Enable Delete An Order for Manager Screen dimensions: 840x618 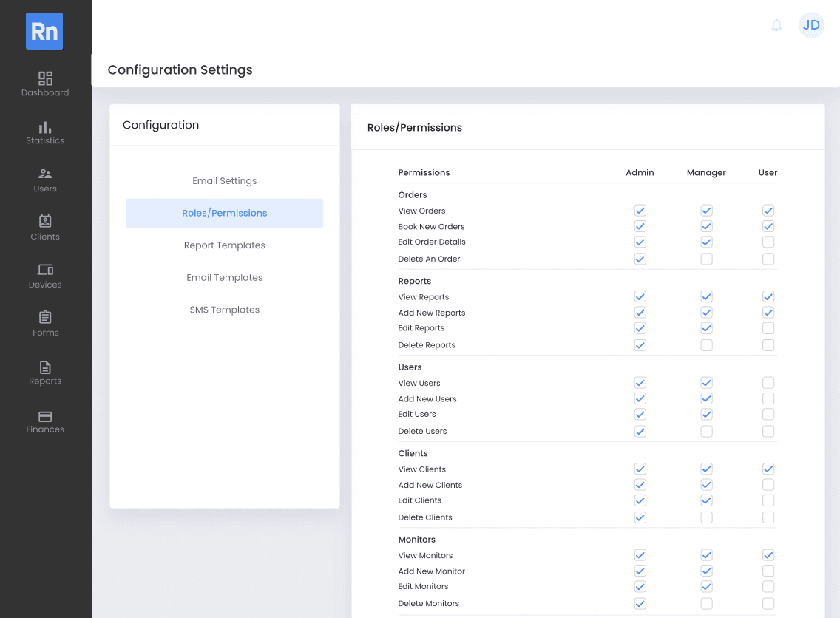click(706, 259)
